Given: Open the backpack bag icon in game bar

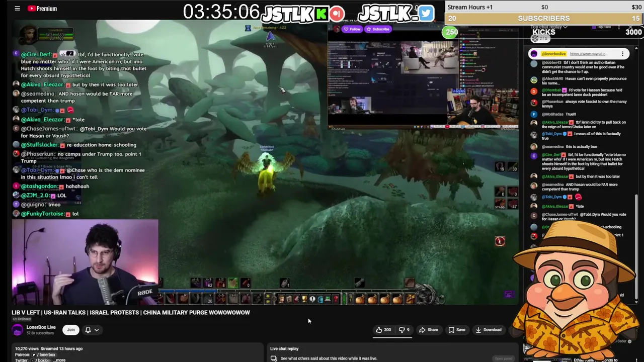Looking at the screenshot, I should (410, 299).
